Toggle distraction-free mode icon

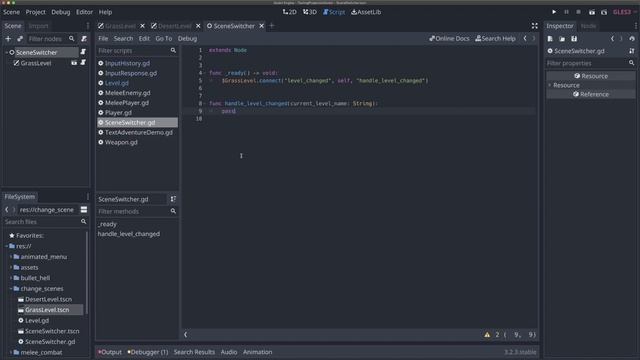click(535, 26)
